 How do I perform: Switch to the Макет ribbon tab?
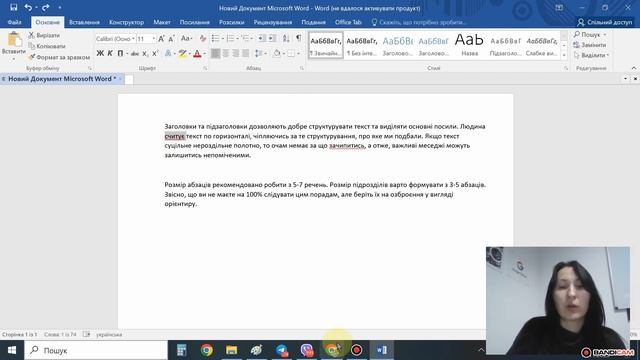(162, 22)
